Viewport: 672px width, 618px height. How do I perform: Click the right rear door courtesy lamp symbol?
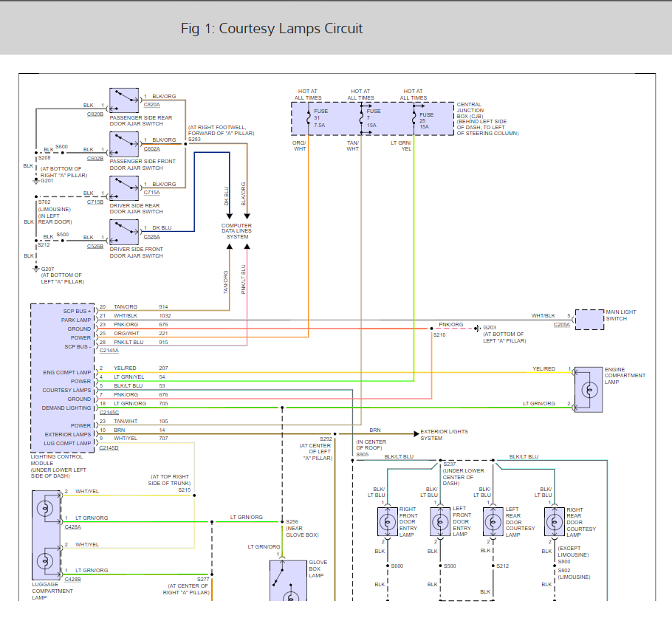coord(555,522)
